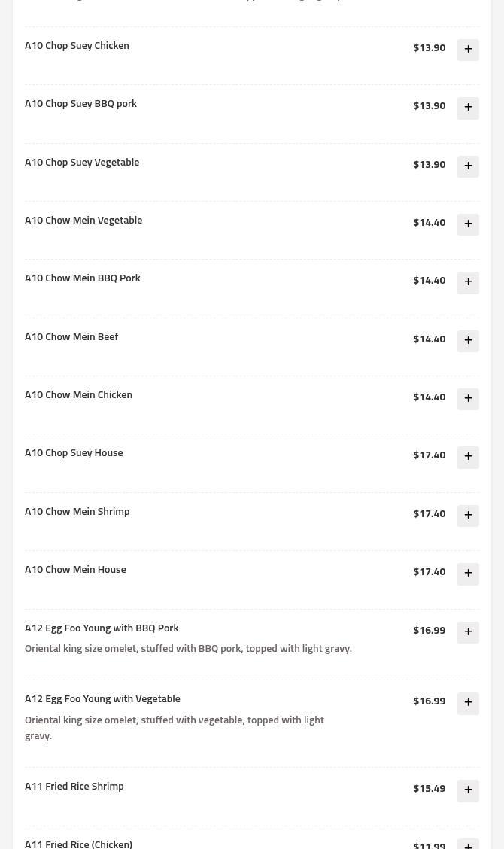The height and width of the screenshot is (849, 504).
Task: Add A10 Chop Suey Vegetable to order
Action: tap(468, 166)
